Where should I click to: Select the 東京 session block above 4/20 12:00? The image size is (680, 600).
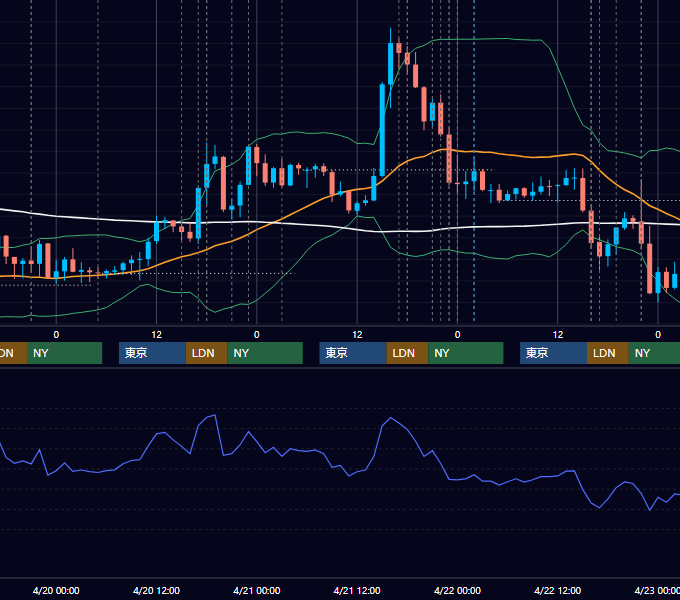coord(152,353)
